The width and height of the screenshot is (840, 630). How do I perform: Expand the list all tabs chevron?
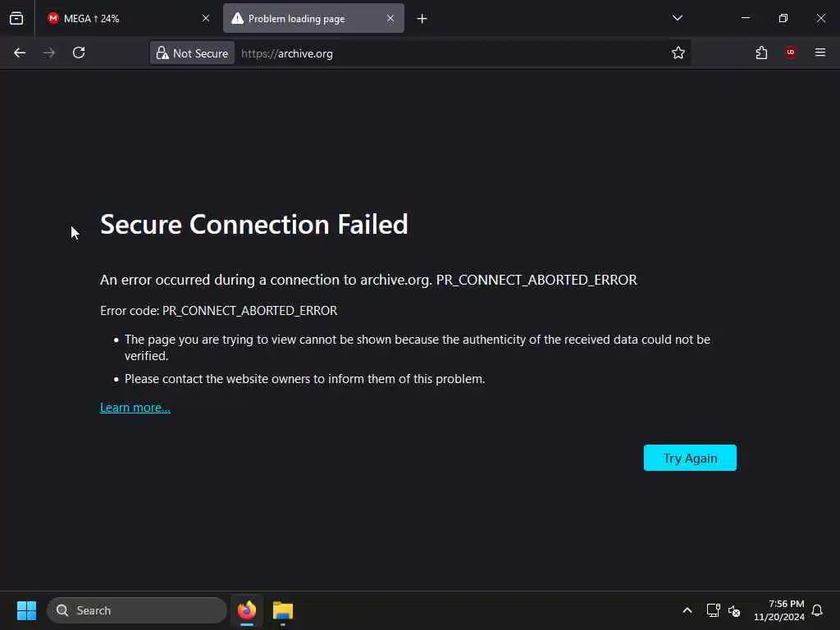677,18
